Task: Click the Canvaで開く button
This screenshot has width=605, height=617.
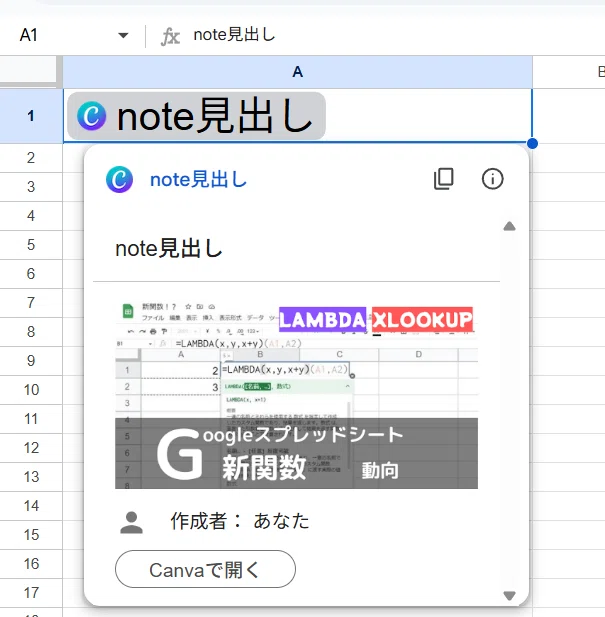Action: point(205,569)
